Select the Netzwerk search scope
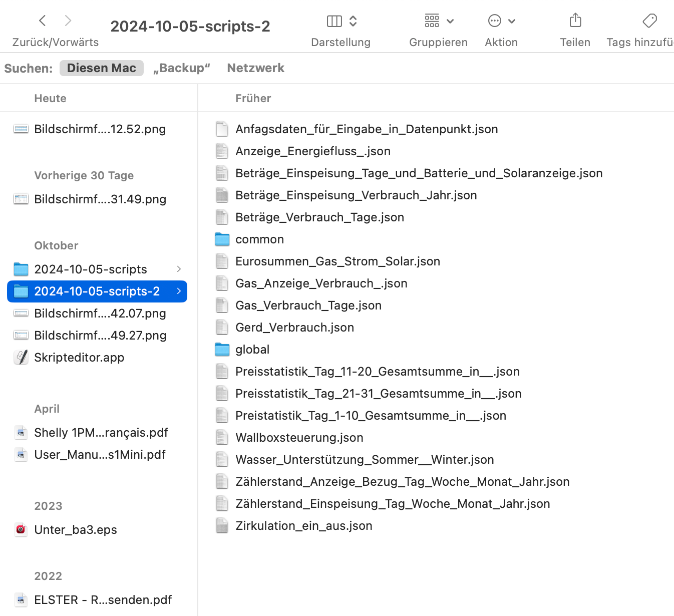The height and width of the screenshot is (616, 674). [255, 68]
